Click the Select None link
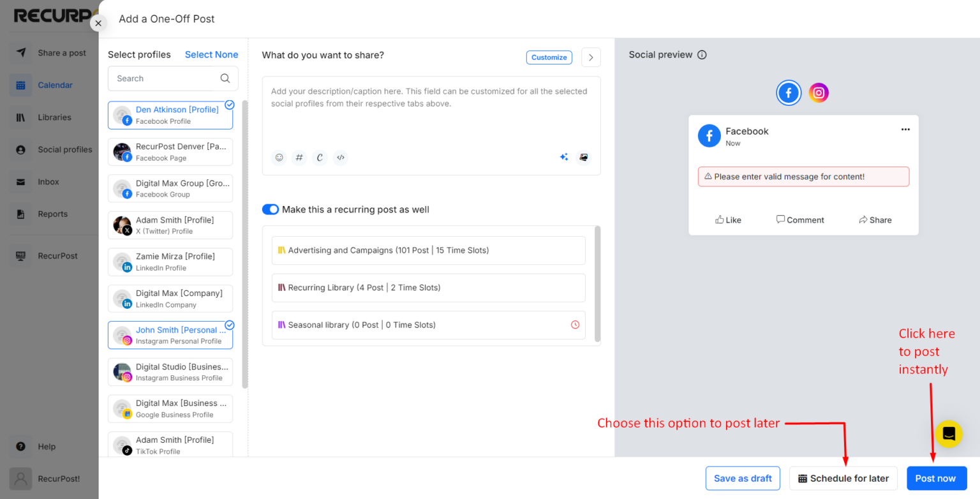This screenshot has height=499, width=980. 211,54
